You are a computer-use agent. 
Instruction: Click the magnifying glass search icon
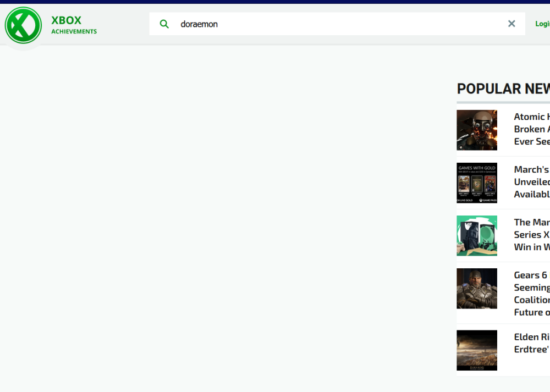pyautogui.click(x=164, y=24)
